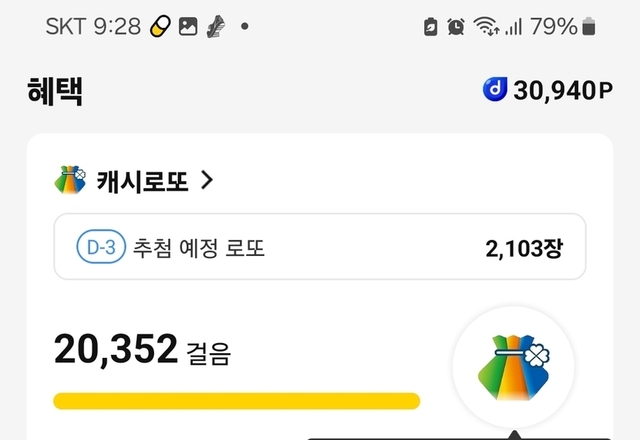Tap the battery icon showing 79%
This screenshot has width=640, height=440.
tap(589, 27)
